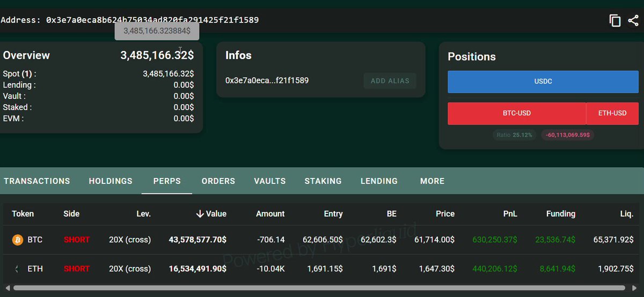Click the -60,113,069.59$ badge
This screenshot has width=644, height=297.
[567, 135]
